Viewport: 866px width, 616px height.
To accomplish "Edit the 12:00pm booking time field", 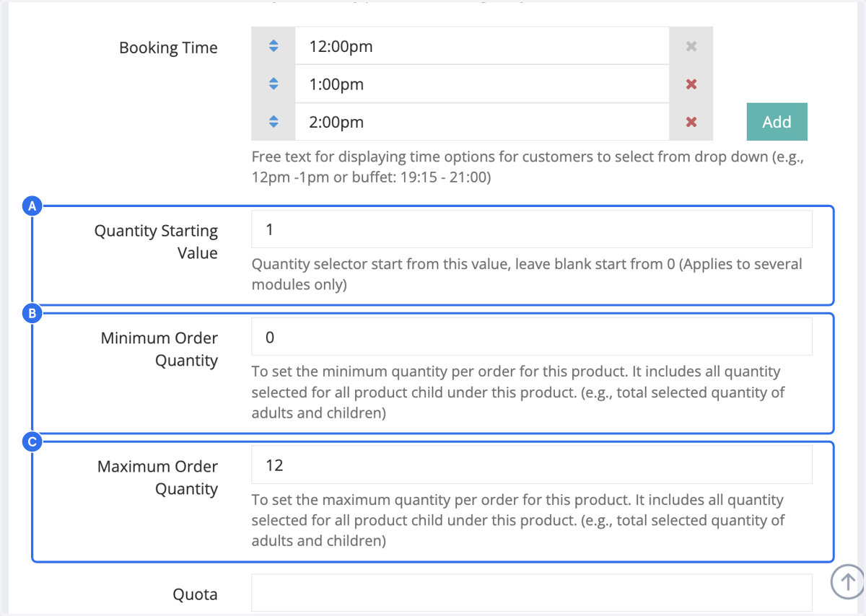I will 482,46.
